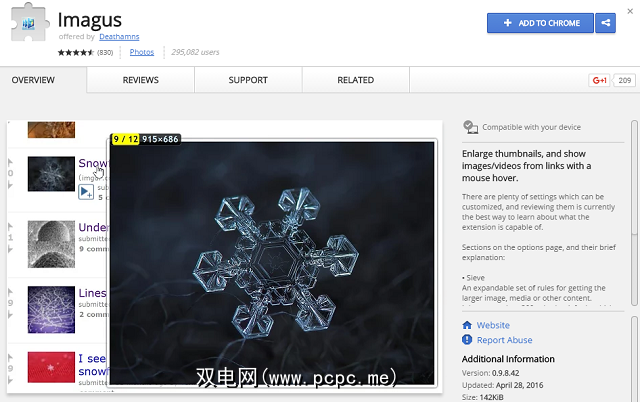640x402 pixels.
Task: Click the grayscale microscope thumbnail
Action: click(x=51, y=244)
